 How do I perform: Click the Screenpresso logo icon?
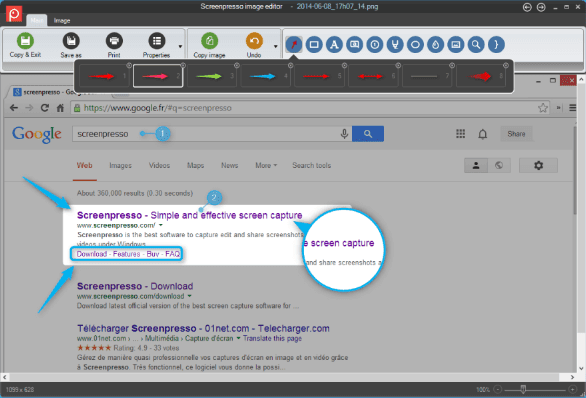14,14
